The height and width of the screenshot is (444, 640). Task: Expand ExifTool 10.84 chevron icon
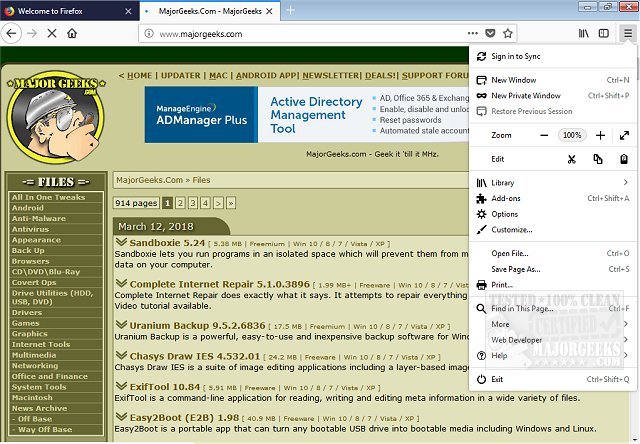tap(121, 386)
